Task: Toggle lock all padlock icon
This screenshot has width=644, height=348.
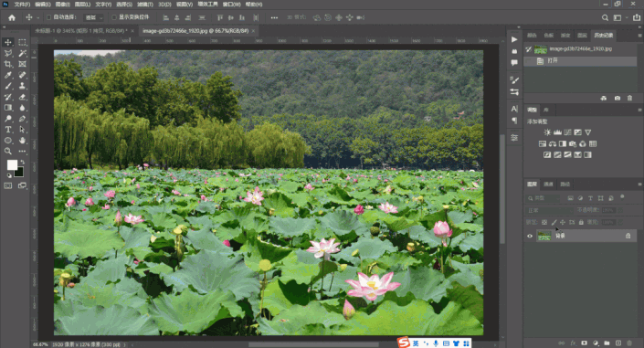Action: point(581,222)
